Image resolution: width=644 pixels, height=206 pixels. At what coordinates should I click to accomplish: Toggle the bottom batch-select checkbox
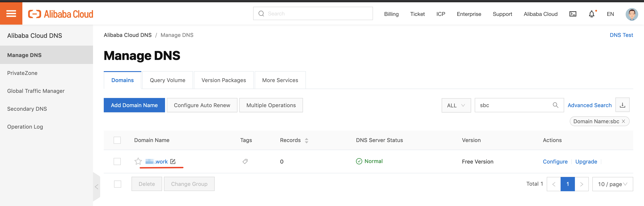click(117, 184)
